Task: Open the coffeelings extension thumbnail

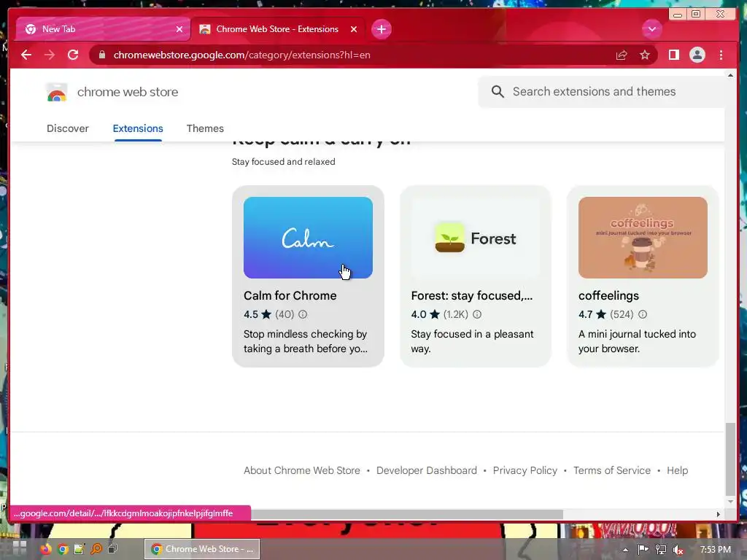Action: [643, 238]
